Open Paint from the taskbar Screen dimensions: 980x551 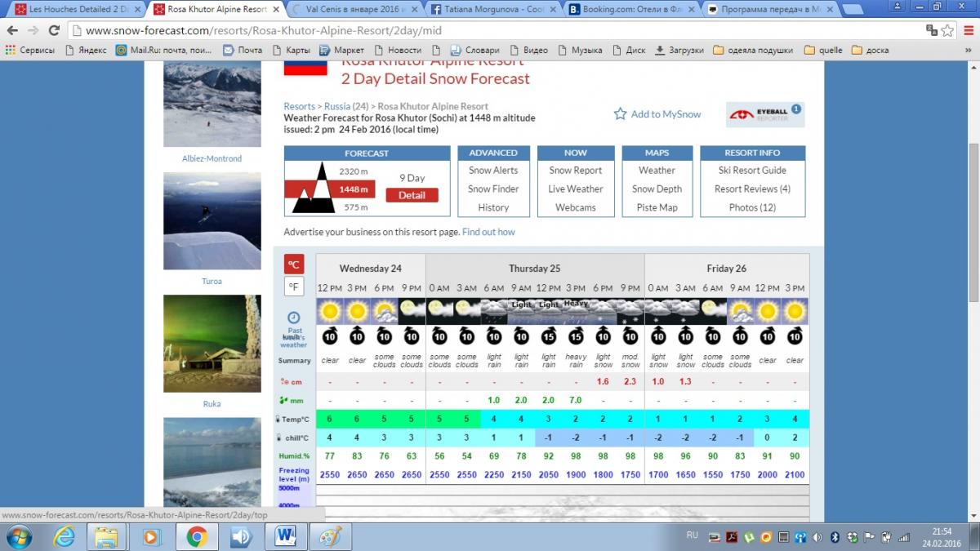pos(331,536)
